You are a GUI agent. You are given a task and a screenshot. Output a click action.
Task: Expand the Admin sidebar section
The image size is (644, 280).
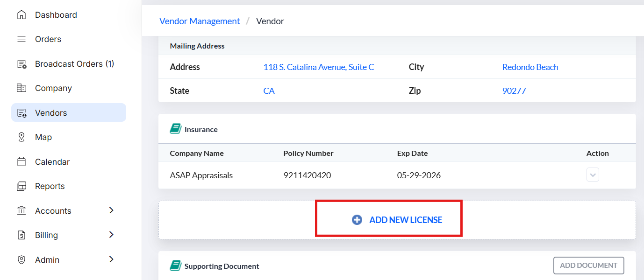point(111,259)
